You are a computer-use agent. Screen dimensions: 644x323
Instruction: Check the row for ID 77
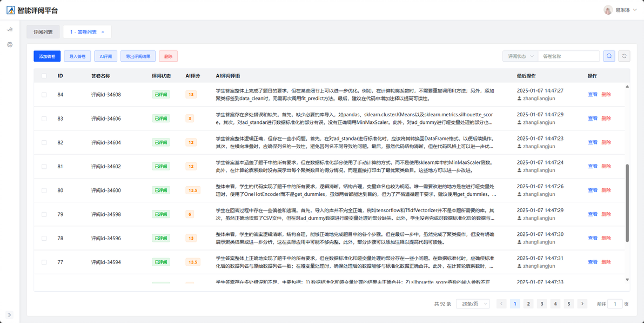44,262
